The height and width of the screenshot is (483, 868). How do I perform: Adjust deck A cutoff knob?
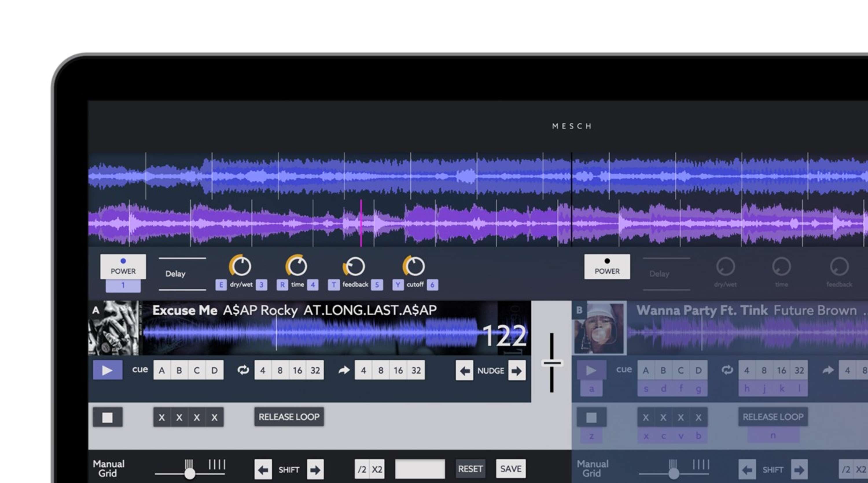(414, 266)
